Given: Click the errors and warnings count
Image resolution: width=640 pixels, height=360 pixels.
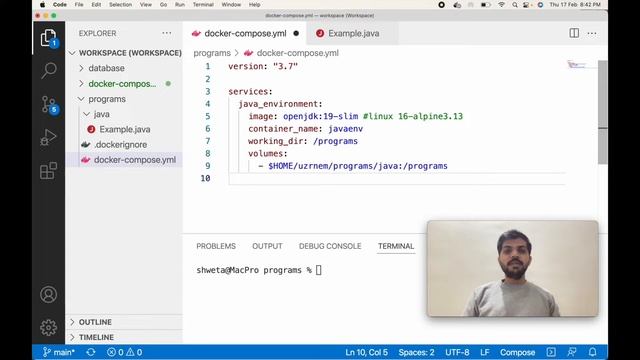Looking at the screenshot, I should click(124, 352).
